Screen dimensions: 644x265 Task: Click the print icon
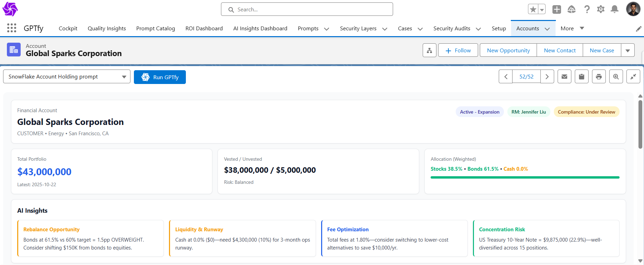click(599, 77)
